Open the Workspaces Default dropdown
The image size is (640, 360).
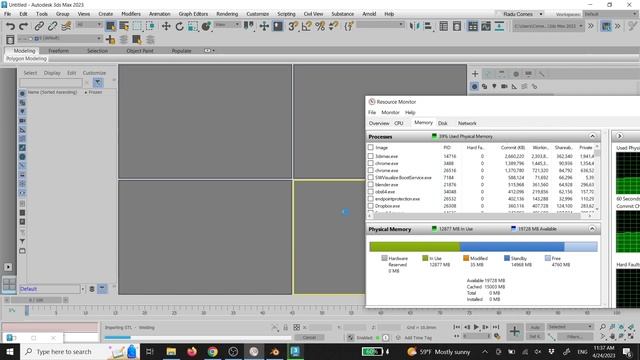click(610, 14)
